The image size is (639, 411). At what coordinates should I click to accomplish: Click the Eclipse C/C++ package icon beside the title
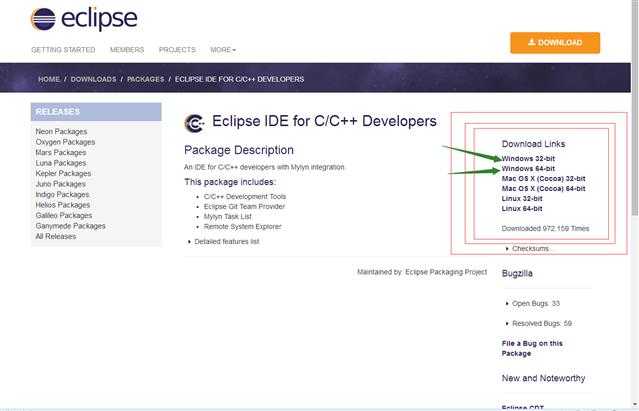194,123
